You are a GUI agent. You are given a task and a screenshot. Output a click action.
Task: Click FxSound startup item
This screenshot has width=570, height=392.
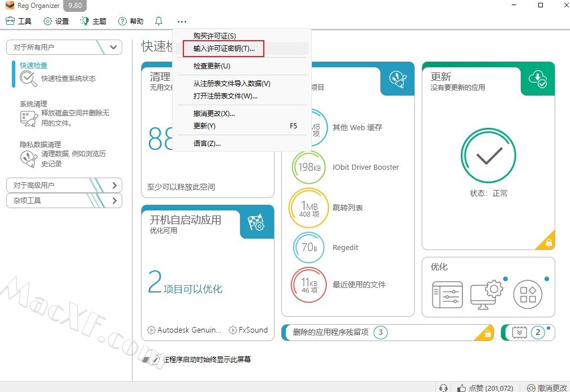coord(248,330)
